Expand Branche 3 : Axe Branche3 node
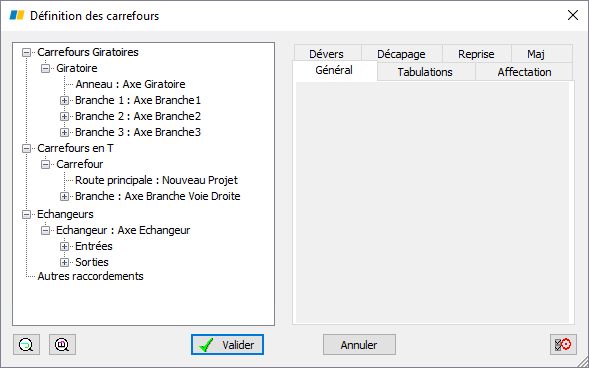Screen dimensions: 589x368 tap(64, 132)
